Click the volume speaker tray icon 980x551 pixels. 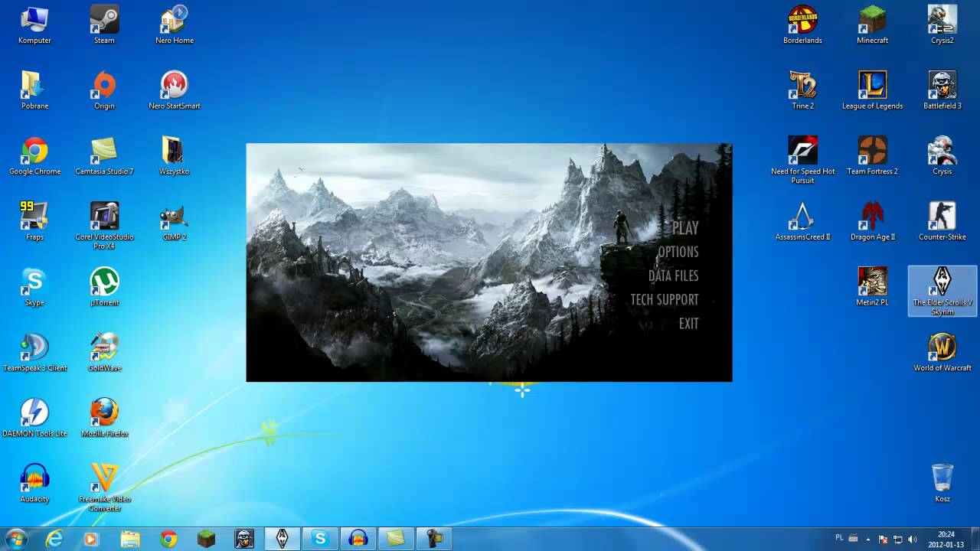(x=913, y=540)
